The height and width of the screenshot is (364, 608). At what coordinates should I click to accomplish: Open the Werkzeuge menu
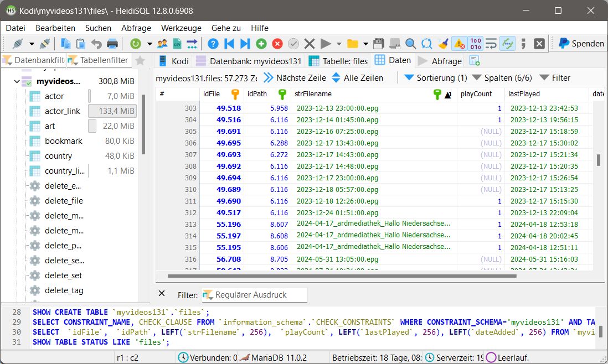(181, 28)
